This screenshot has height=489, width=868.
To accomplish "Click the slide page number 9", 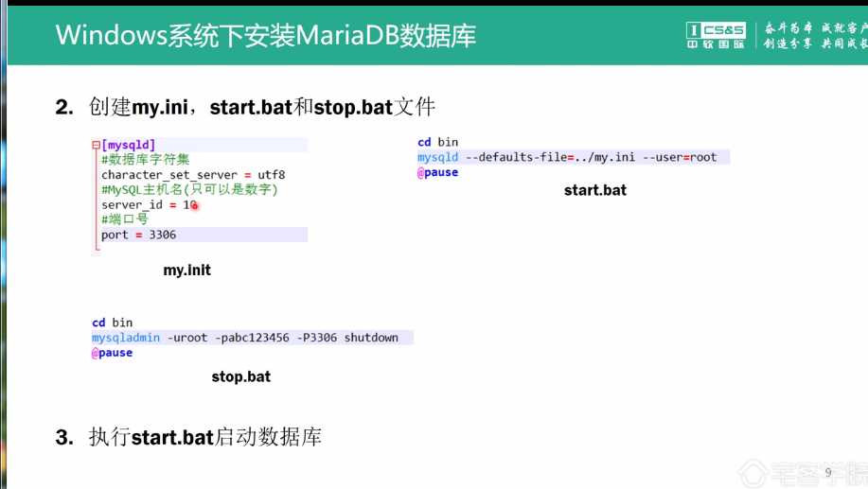I will pyautogui.click(x=828, y=472).
